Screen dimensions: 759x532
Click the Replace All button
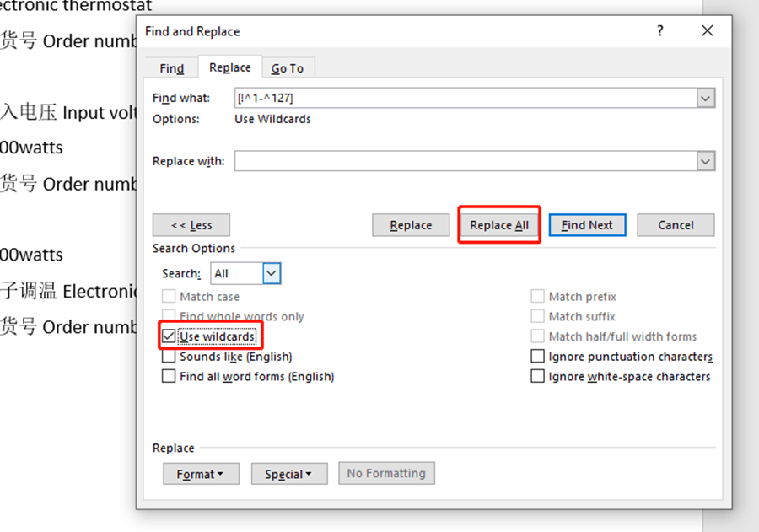[498, 225]
